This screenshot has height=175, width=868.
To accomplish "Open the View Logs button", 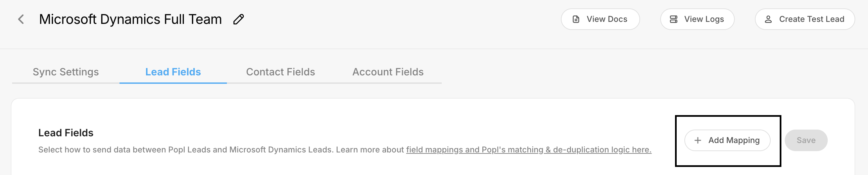I will (x=697, y=19).
